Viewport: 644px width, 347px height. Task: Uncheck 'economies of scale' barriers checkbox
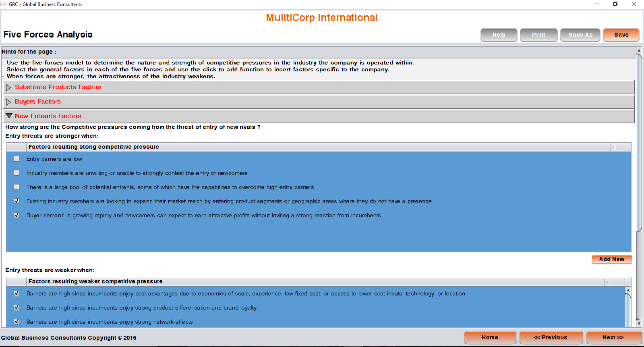[17, 293]
